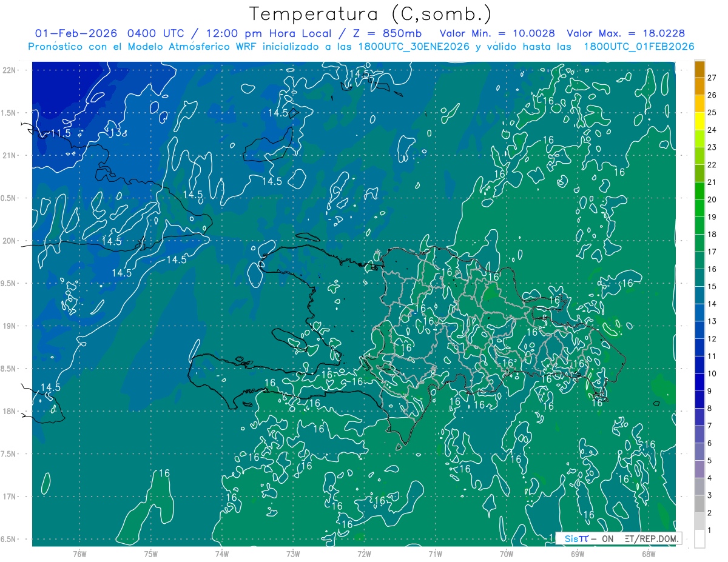Click the lime colorbar segment between 22 and 23
This screenshot has width=728, height=562.
699,156
